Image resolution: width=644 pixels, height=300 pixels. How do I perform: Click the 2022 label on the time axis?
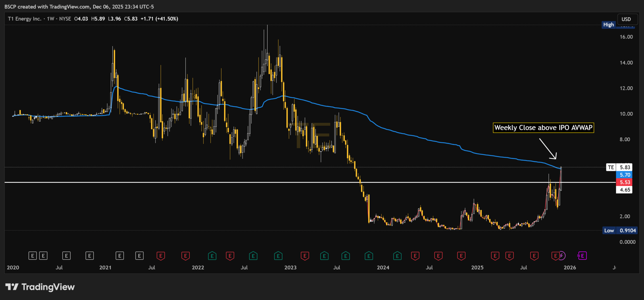click(x=198, y=267)
